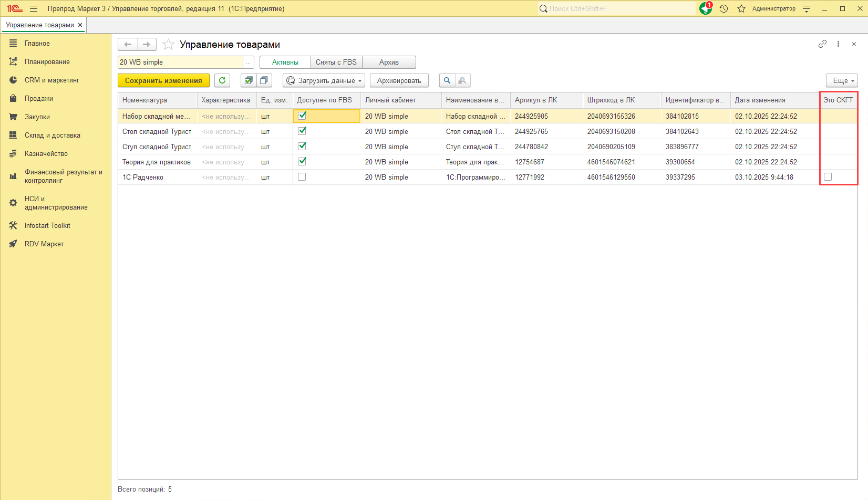Screen dimensions: 868x500
Task: Switch to the Архив tab
Action: tap(389, 62)
